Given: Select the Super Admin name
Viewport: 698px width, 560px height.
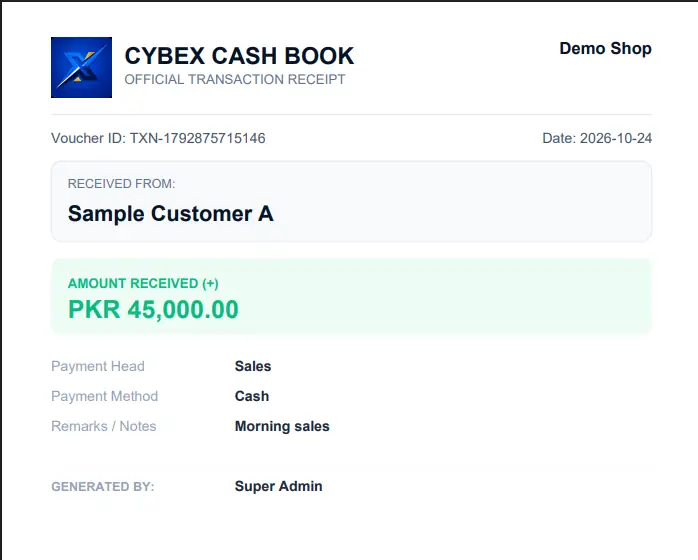Looking at the screenshot, I should 279,486.
